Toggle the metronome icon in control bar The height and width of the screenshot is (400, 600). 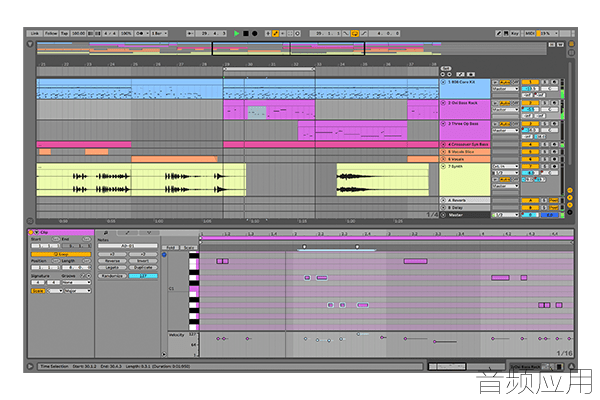tap(140, 34)
